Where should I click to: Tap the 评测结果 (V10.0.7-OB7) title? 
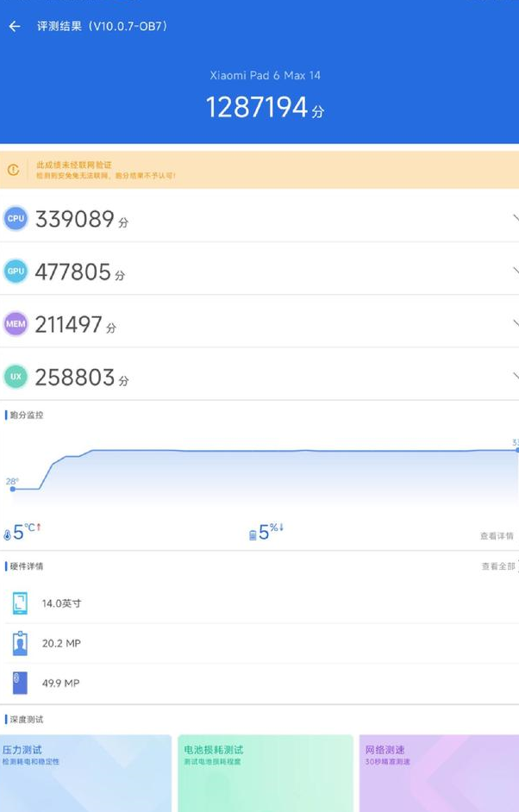click(x=103, y=27)
